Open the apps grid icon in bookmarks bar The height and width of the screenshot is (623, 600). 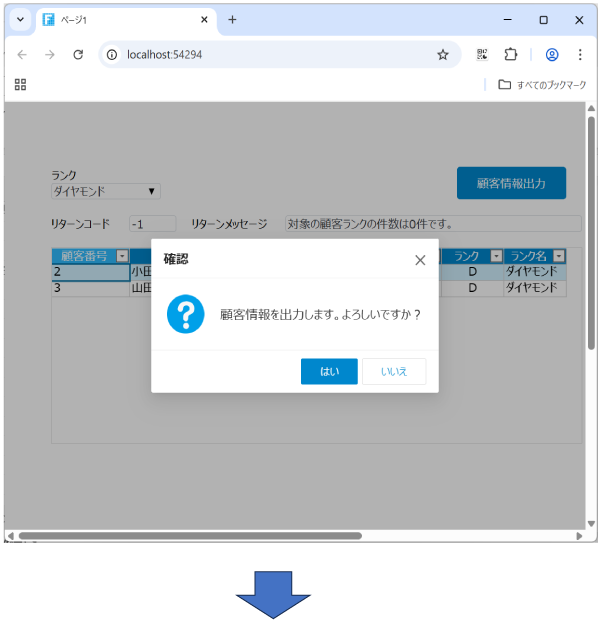tap(20, 85)
